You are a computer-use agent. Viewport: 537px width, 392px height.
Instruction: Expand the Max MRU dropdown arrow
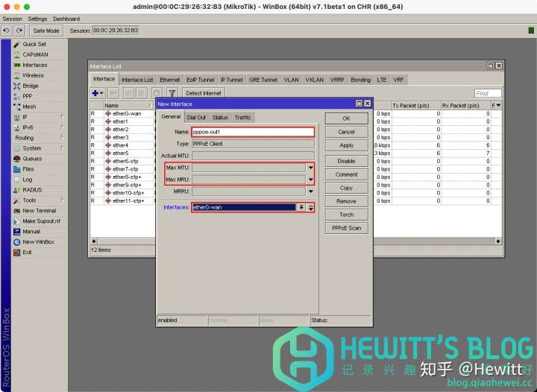point(310,180)
